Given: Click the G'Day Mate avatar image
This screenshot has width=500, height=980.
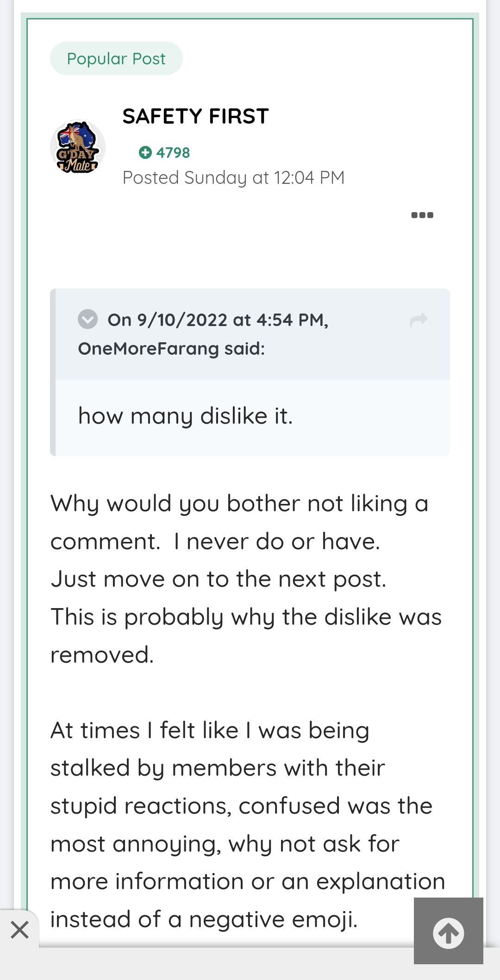Looking at the screenshot, I should point(78,148).
